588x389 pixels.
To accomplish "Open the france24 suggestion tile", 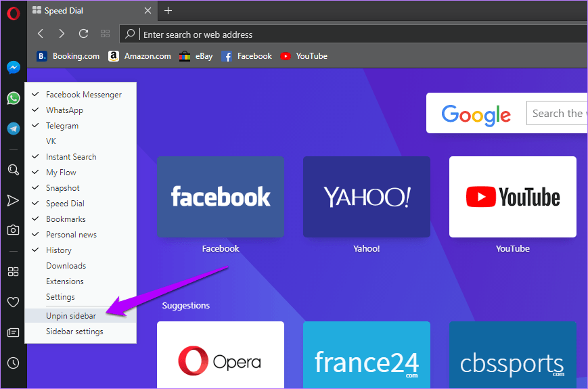I will coord(366,355).
